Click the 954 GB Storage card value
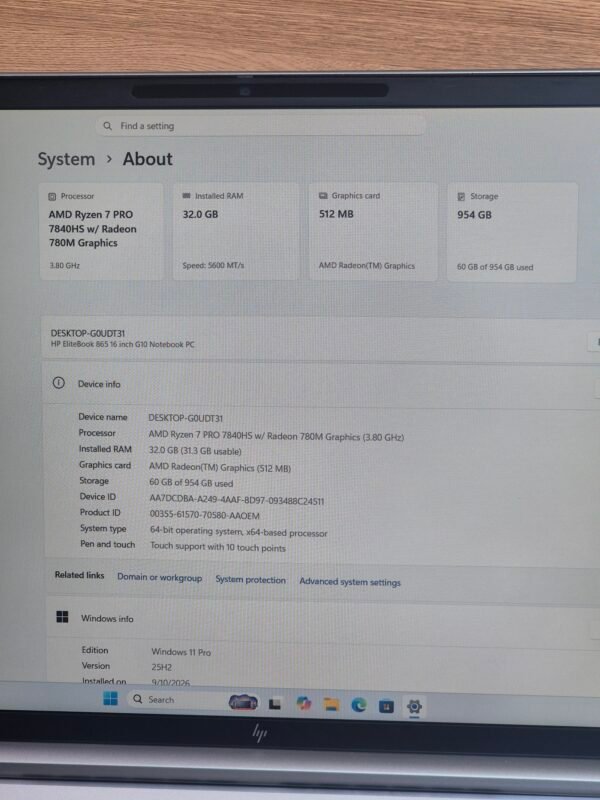 [474, 215]
